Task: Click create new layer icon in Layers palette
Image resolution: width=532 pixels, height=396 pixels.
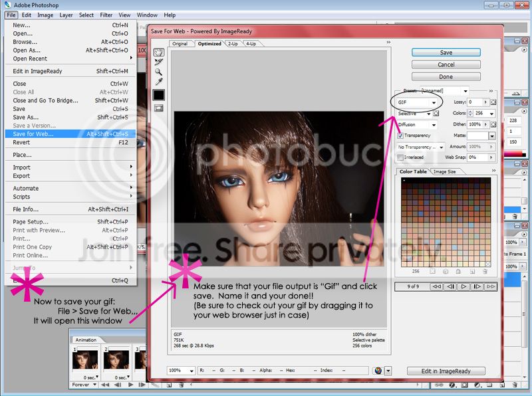Action: click(x=502, y=385)
